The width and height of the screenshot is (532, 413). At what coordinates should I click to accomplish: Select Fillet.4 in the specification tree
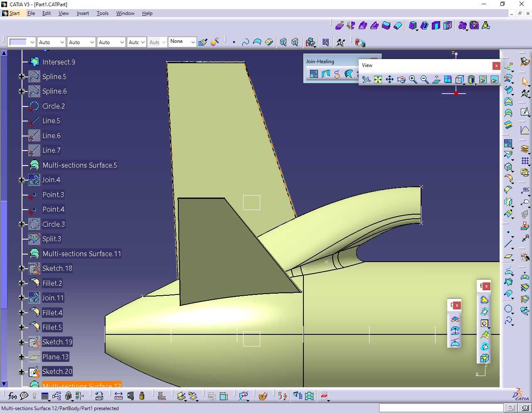point(52,313)
